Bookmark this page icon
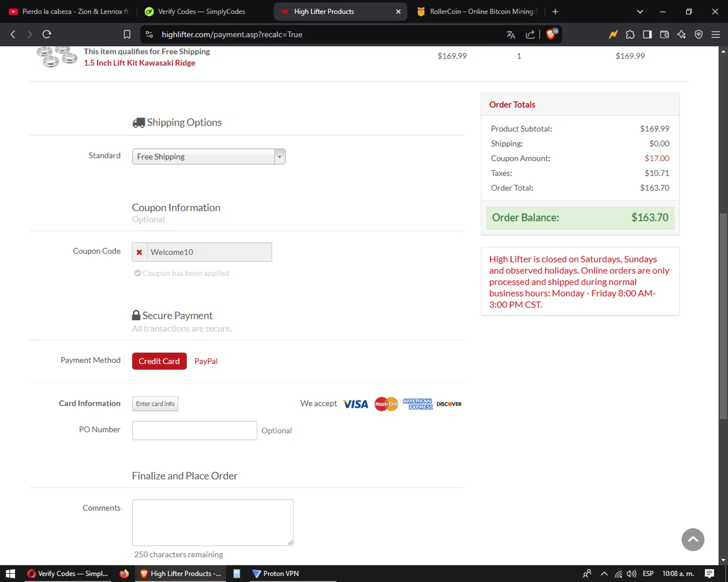Screen dimensions: 728x582 pyautogui.click(x=127, y=34)
